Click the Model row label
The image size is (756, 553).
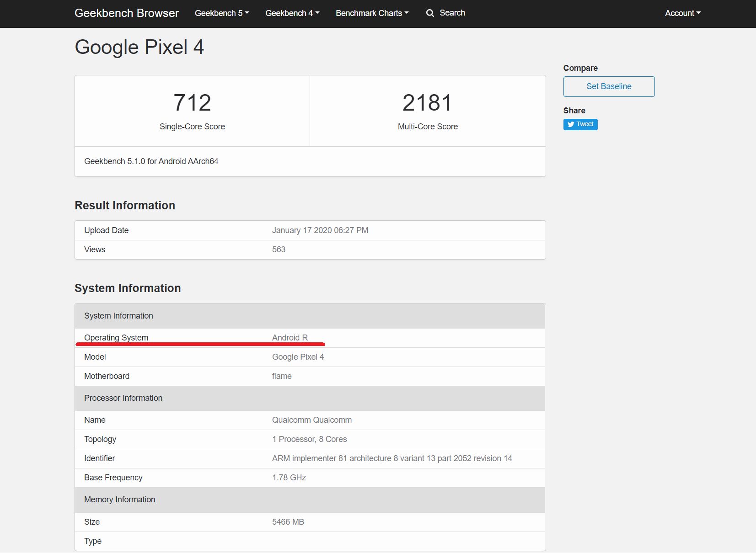point(95,357)
